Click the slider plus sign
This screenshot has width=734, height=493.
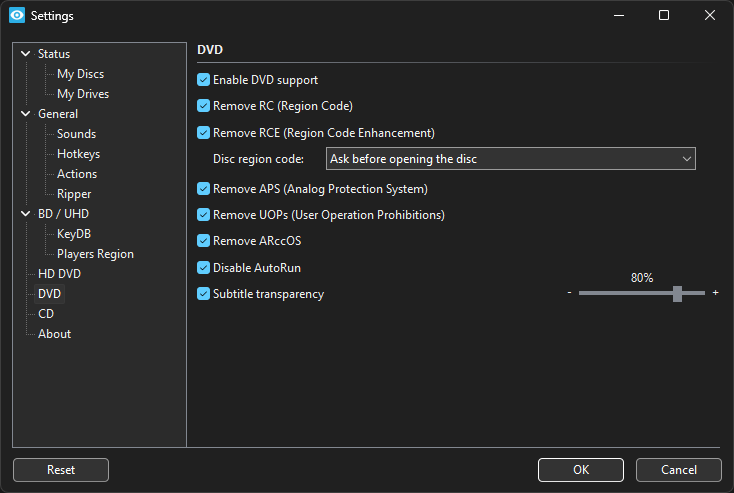click(x=715, y=293)
